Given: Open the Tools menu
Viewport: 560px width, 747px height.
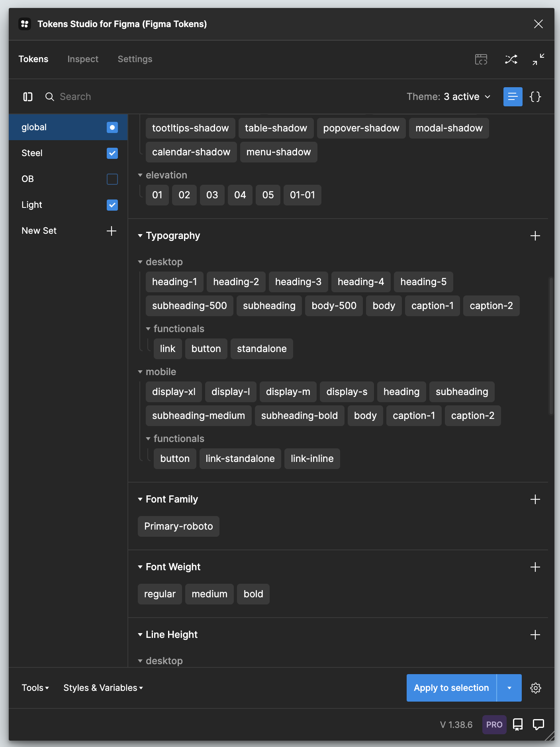Looking at the screenshot, I should 35,688.
